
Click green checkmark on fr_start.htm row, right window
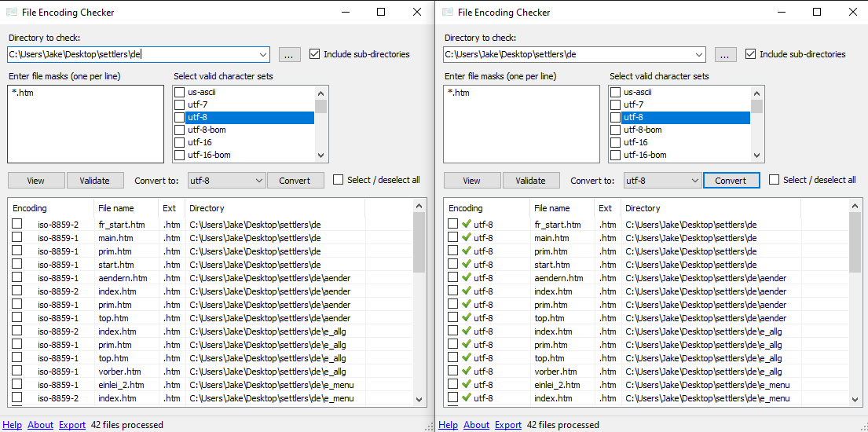pyautogui.click(x=467, y=225)
